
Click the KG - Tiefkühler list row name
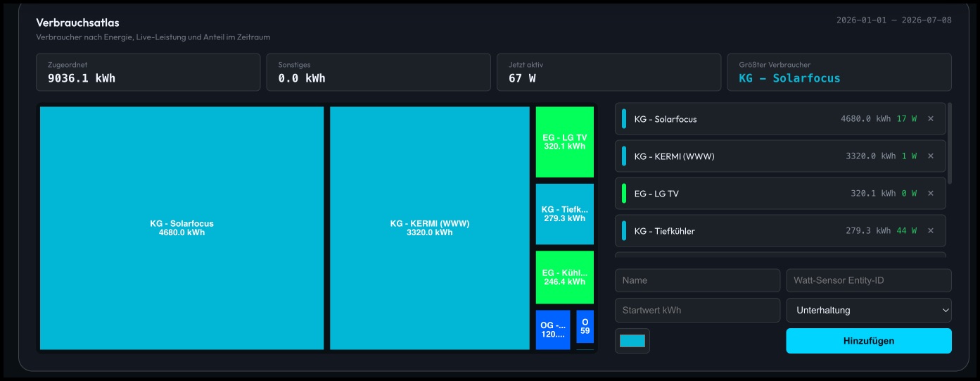pos(664,231)
